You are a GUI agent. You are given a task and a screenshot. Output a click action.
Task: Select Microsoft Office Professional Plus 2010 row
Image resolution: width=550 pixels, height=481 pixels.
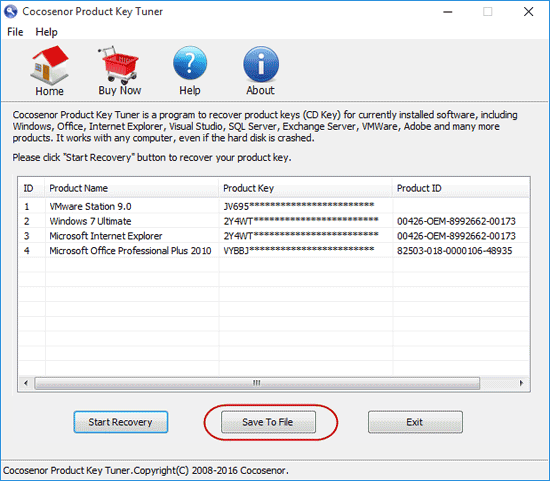click(x=274, y=251)
